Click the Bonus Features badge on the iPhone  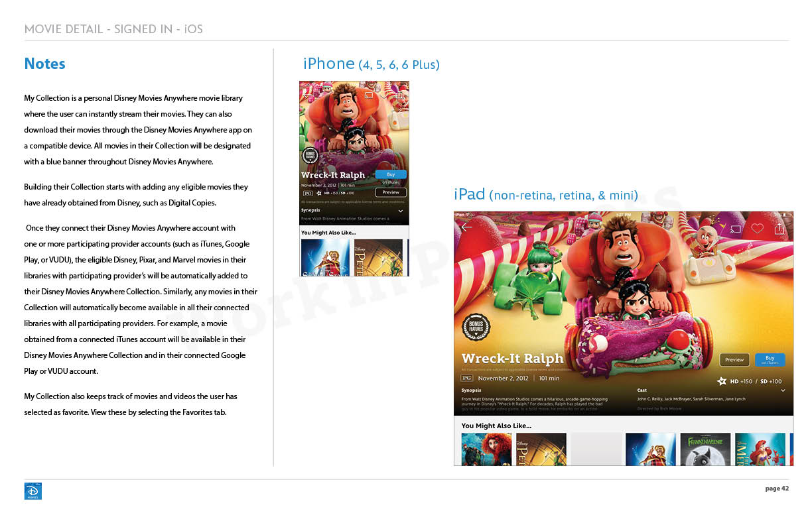(x=308, y=155)
